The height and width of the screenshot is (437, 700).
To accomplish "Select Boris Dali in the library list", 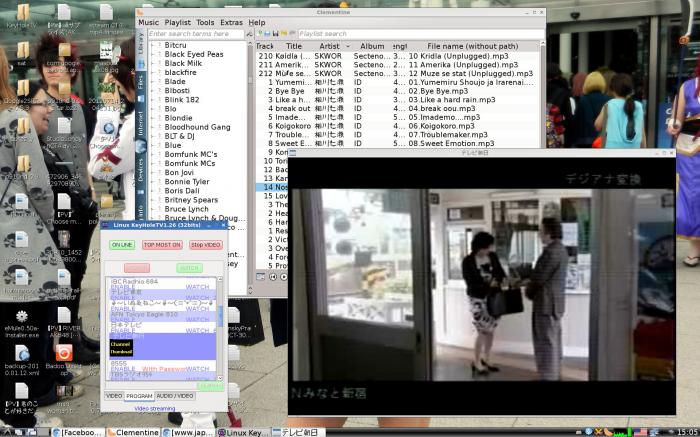I will click(182, 191).
